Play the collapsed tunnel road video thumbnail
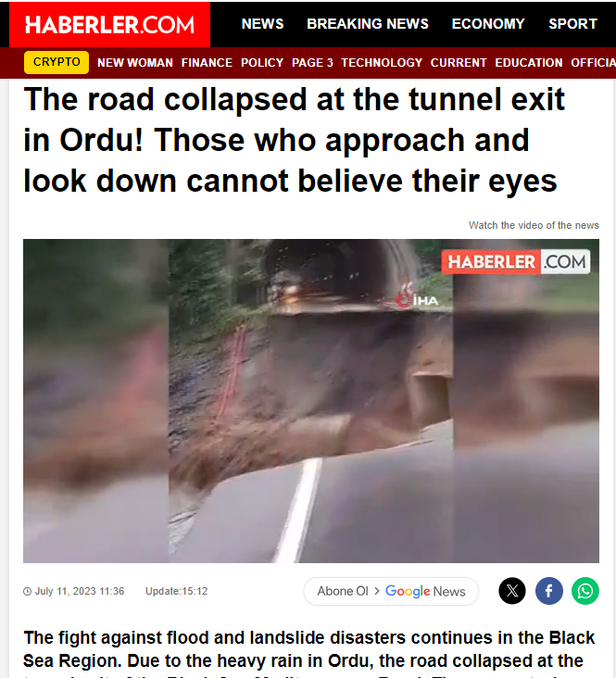616x678 pixels. (311, 401)
